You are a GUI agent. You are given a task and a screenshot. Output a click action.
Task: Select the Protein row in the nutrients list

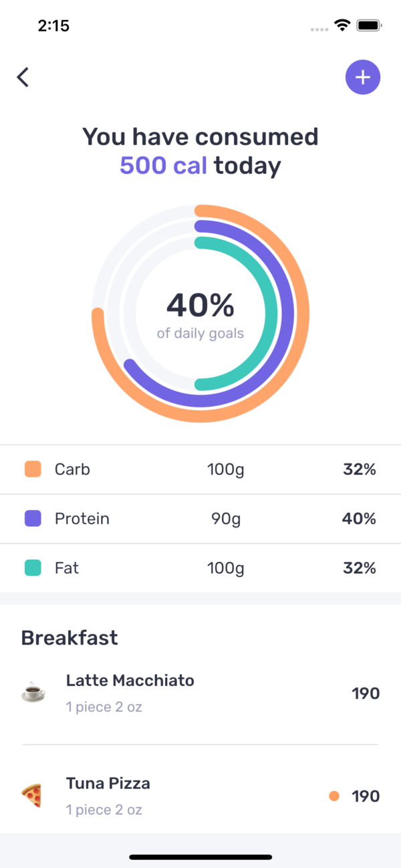(200, 518)
